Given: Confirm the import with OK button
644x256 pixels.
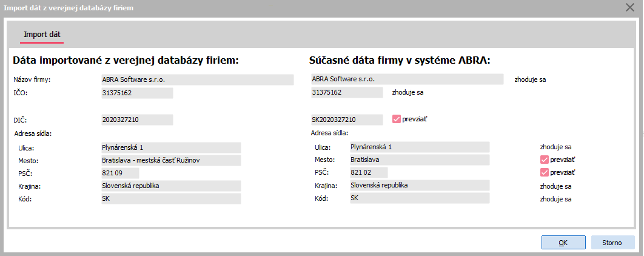Looking at the screenshot, I should click(562, 243).
